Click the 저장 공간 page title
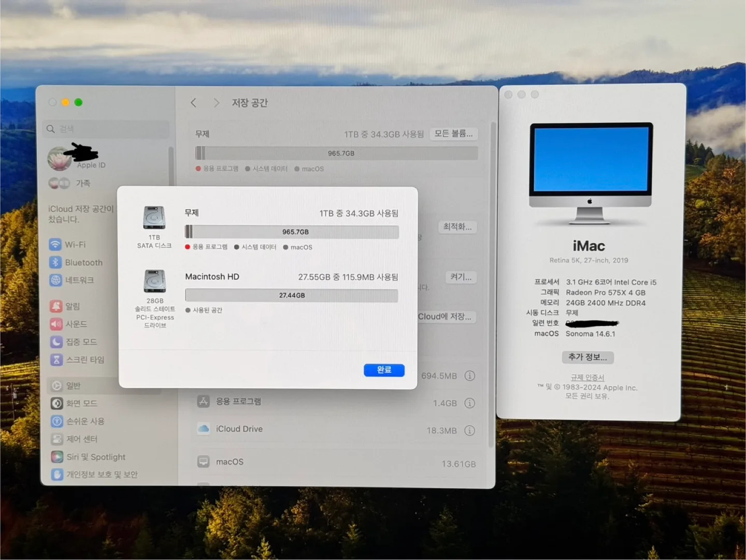The height and width of the screenshot is (560, 746). click(x=250, y=103)
